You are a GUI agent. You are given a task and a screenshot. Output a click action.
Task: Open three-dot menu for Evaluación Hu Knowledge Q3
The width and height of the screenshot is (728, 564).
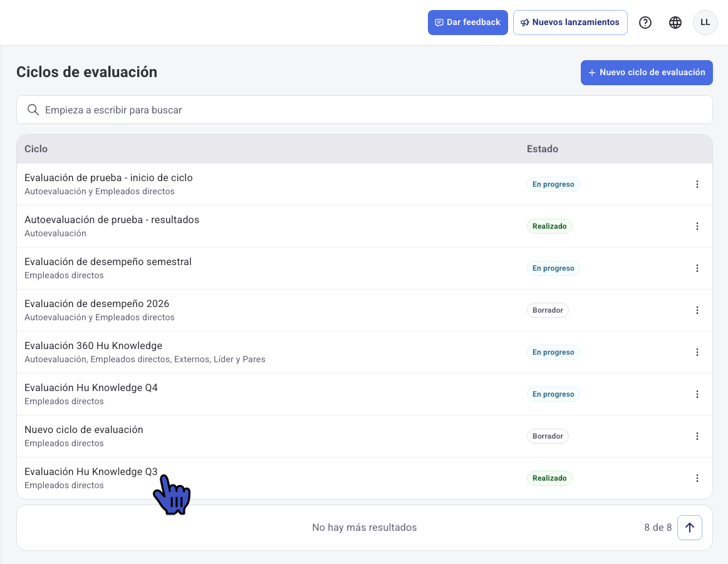click(x=697, y=478)
